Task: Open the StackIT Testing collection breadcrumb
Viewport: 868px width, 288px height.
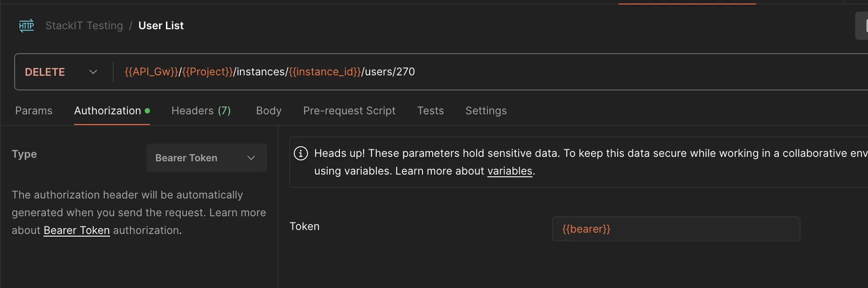Action: (84, 26)
